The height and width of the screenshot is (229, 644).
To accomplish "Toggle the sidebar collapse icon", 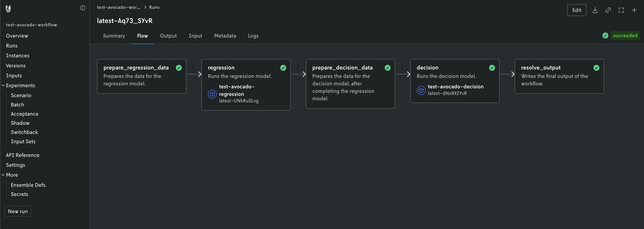I will [83, 8].
